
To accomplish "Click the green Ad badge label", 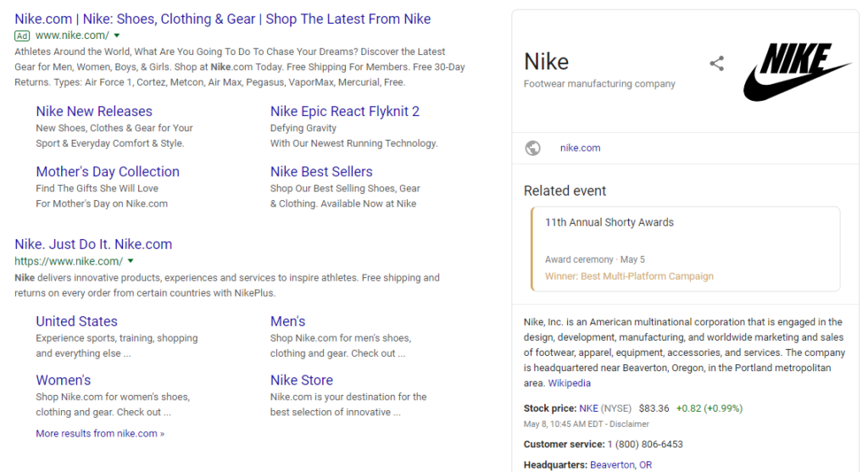I will [22, 36].
